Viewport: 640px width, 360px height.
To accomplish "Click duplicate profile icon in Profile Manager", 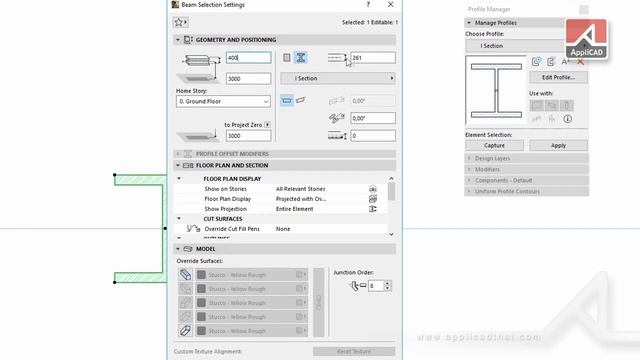I will 551,62.
